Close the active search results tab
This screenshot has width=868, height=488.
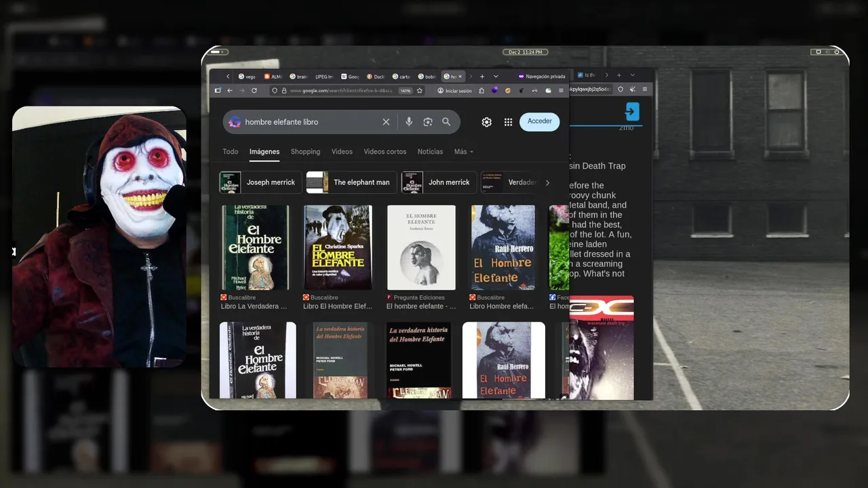[460, 77]
